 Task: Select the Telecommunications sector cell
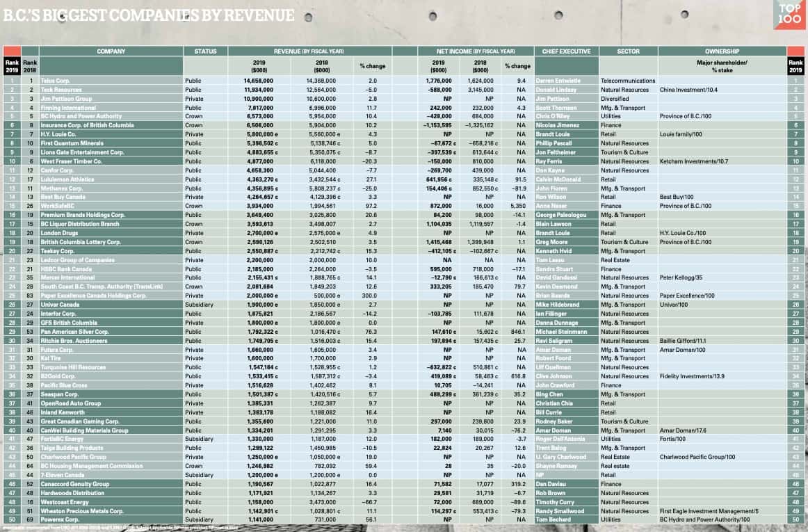[628, 81]
